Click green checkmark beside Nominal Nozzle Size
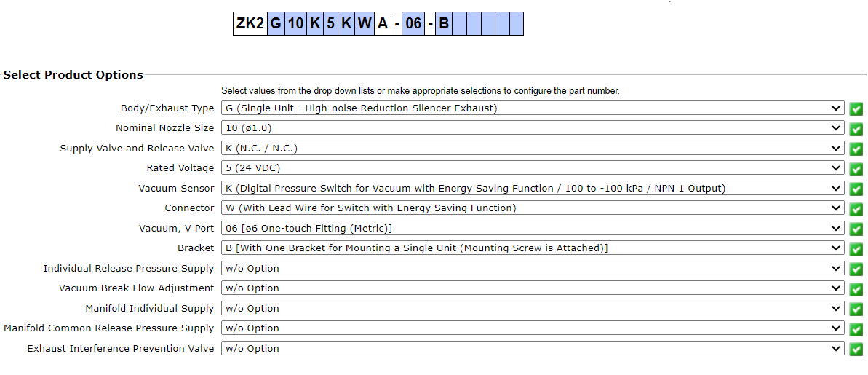Screen dimensions: 868x375 coord(856,128)
